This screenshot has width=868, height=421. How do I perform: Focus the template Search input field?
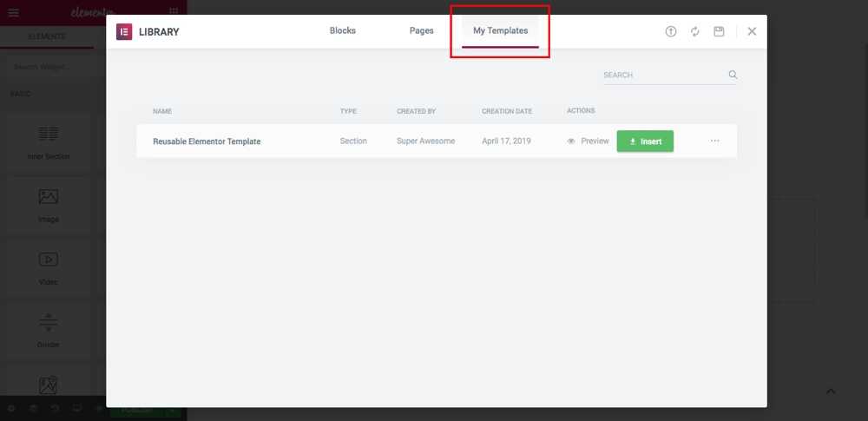(x=661, y=76)
